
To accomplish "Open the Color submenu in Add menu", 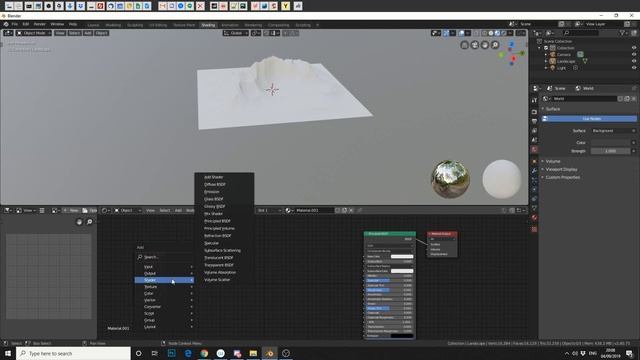I will [x=164, y=293].
